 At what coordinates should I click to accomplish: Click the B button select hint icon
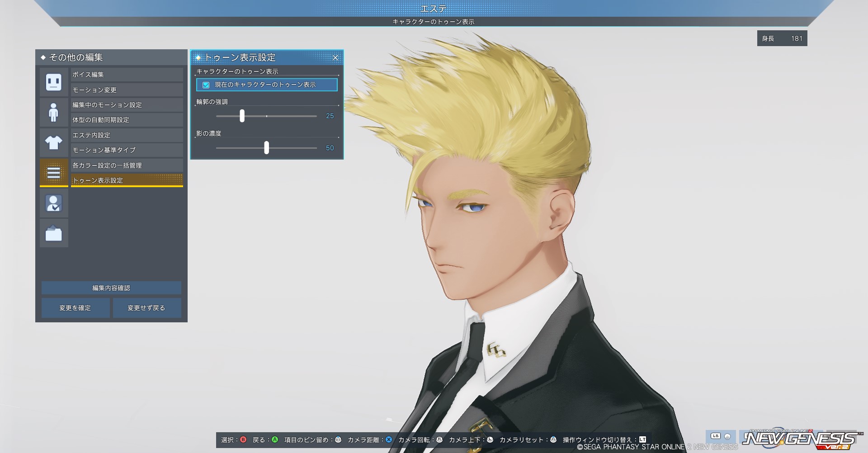point(243,439)
